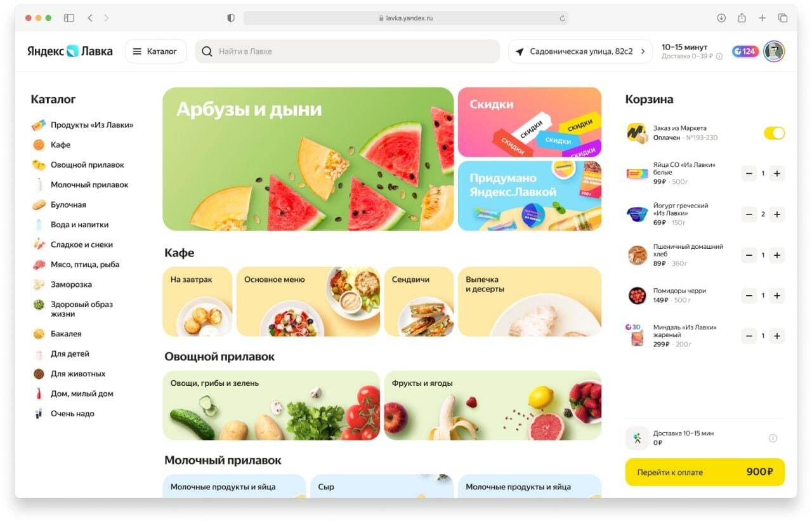Viewport: 812px width, 523px height.
Task: Decrease quantity of Помидоры черри
Action: (749, 296)
